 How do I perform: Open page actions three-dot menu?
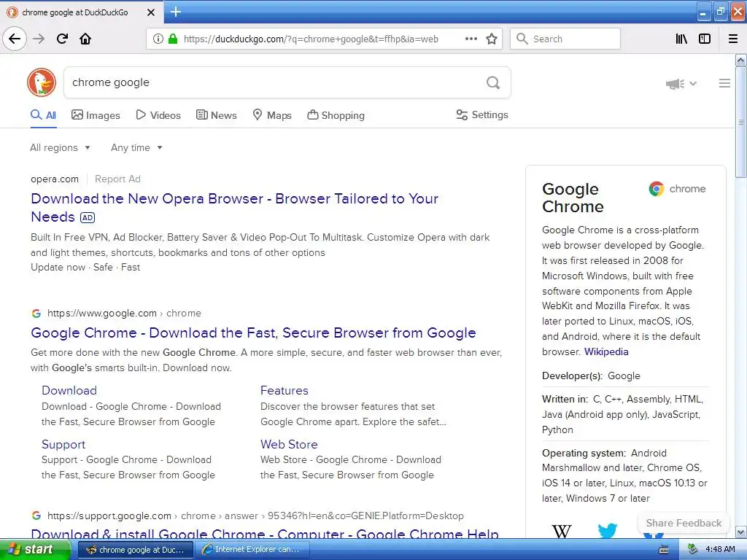(x=471, y=39)
